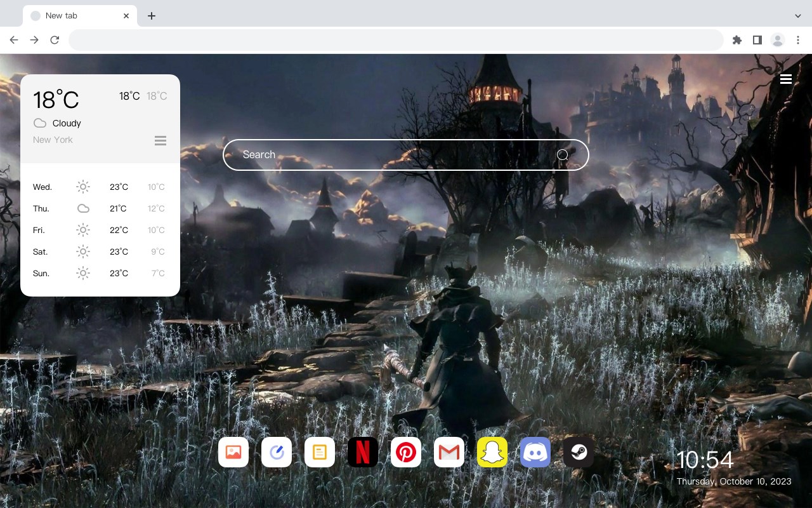Go back with the browser back arrow

coord(14,40)
